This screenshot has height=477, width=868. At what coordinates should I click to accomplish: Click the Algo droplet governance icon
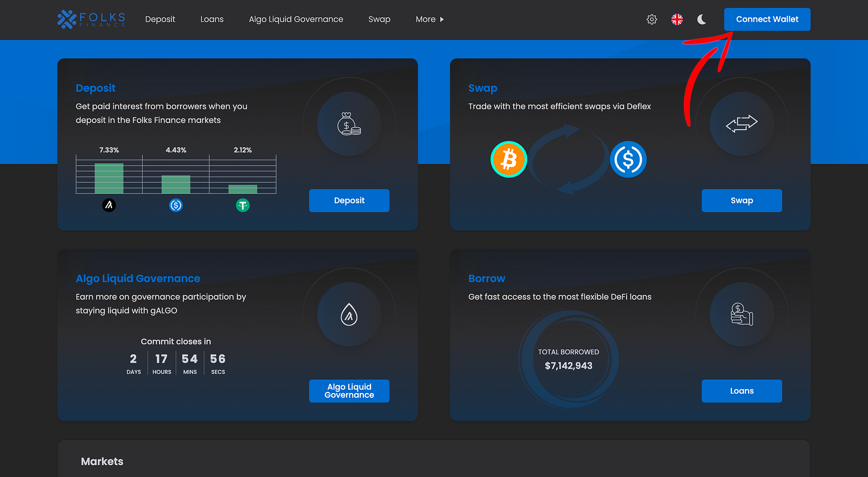pos(349,314)
